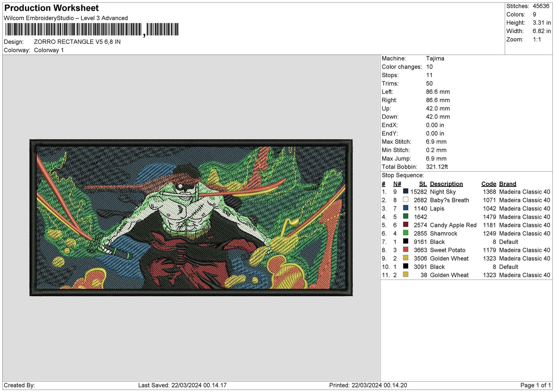Image resolution: width=555 pixels, height=392 pixels.
Task: Click the Sweet Potato orange swatch
Action: click(x=406, y=250)
